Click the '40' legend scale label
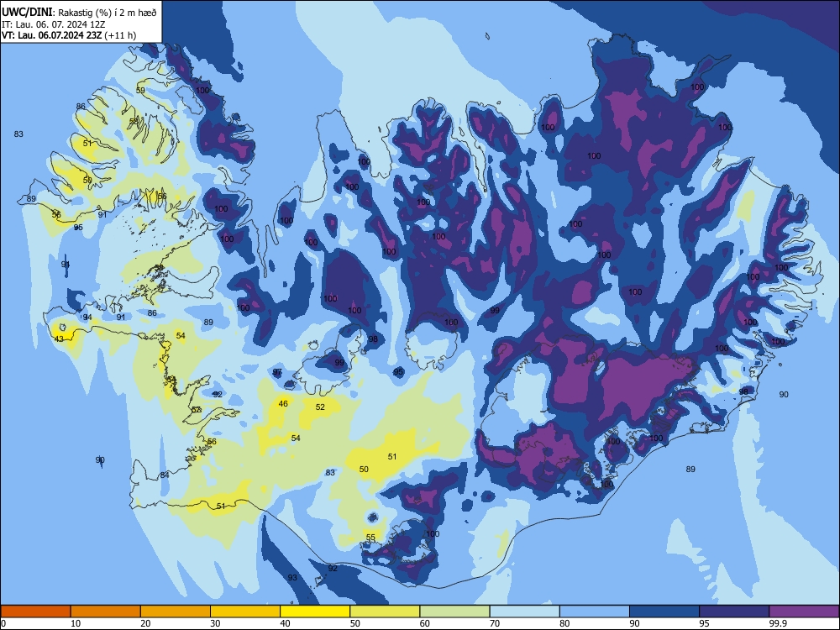This screenshot has height=630, width=840. [x=286, y=623]
